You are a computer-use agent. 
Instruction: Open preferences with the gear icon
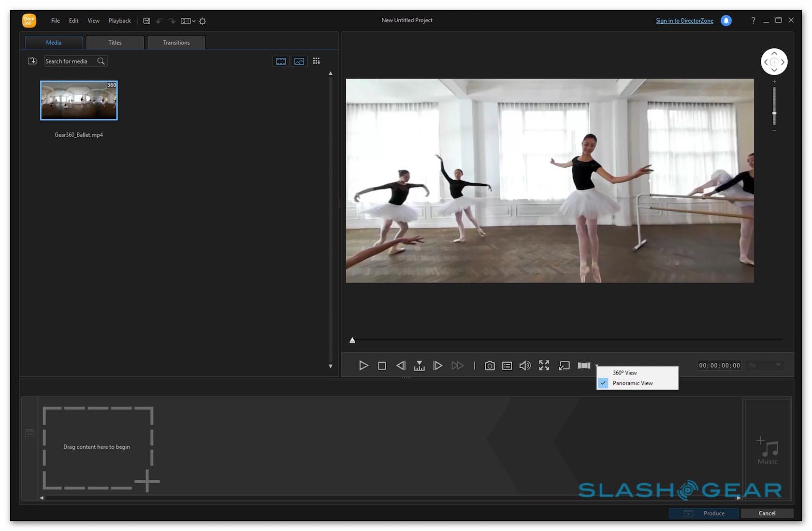click(x=203, y=21)
